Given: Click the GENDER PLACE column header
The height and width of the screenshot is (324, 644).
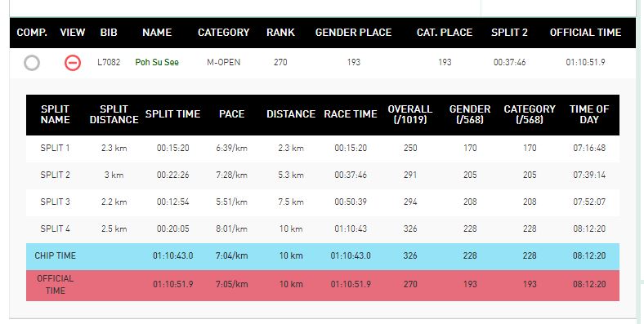Looking at the screenshot, I should pos(353,33).
